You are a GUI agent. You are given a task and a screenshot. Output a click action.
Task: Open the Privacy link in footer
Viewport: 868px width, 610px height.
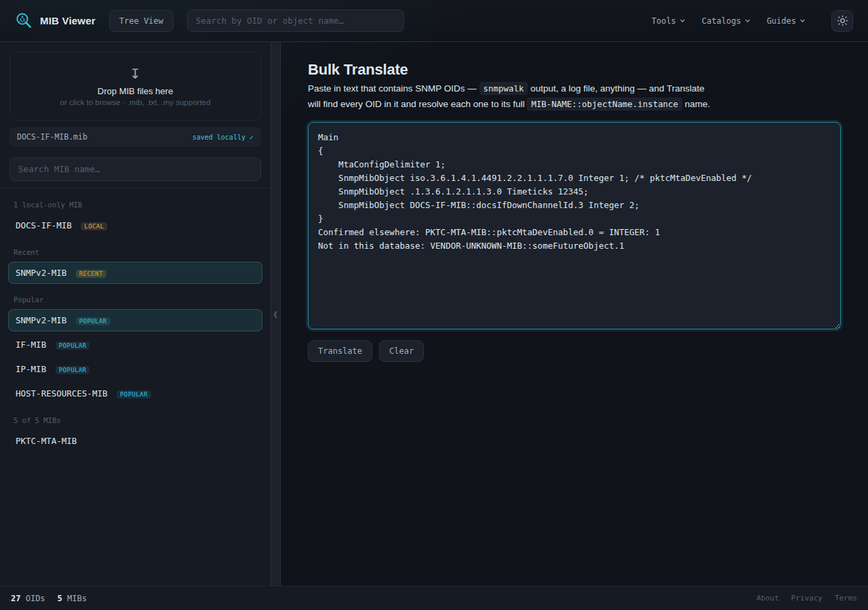(806, 598)
